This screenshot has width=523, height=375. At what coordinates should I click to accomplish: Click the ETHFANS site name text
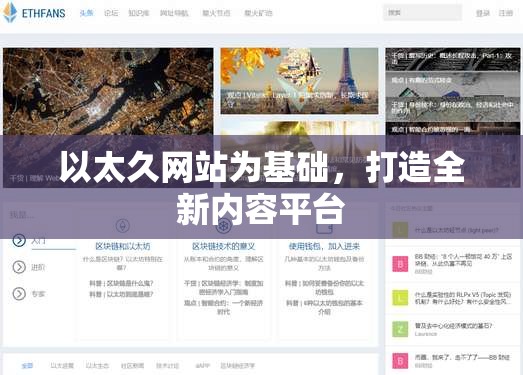(x=43, y=13)
